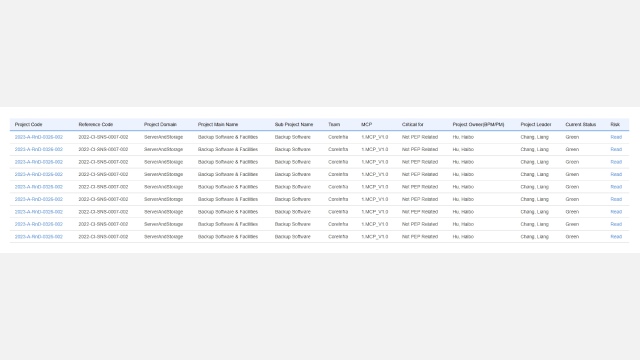Click the Risk column header
Screen dimensions: 640x360
(x=615, y=124)
